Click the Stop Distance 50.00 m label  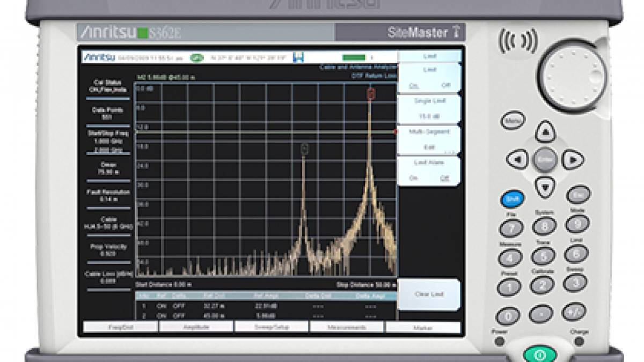point(367,284)
